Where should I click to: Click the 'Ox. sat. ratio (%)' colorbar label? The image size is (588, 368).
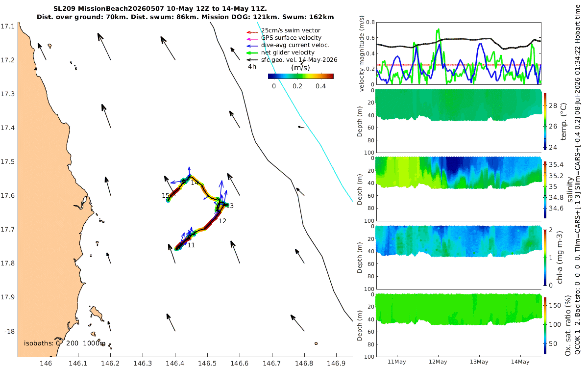(x=568, y=324)
